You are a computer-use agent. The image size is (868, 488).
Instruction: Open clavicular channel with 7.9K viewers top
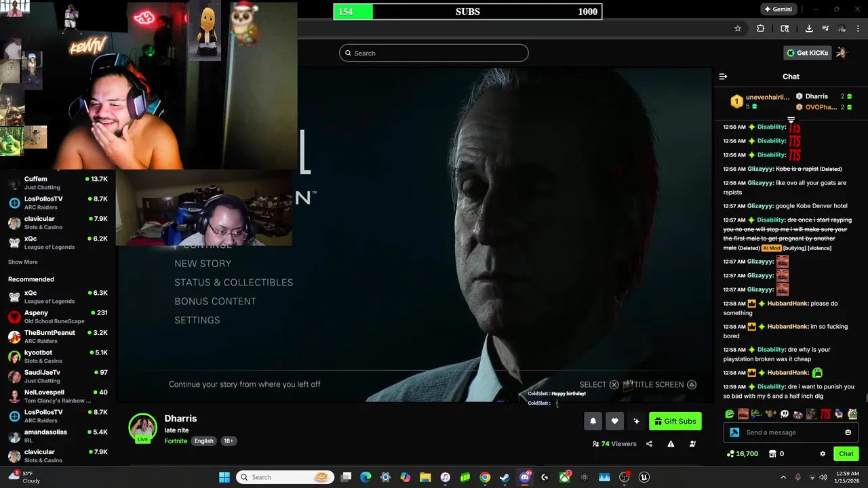[x=58, y=223]
